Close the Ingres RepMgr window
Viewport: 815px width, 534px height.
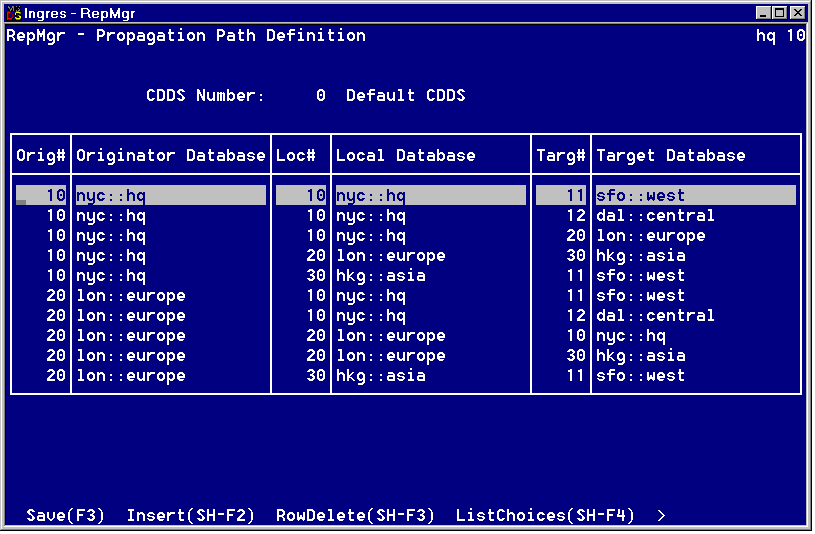pyautogui.click(x=797, y=13)
